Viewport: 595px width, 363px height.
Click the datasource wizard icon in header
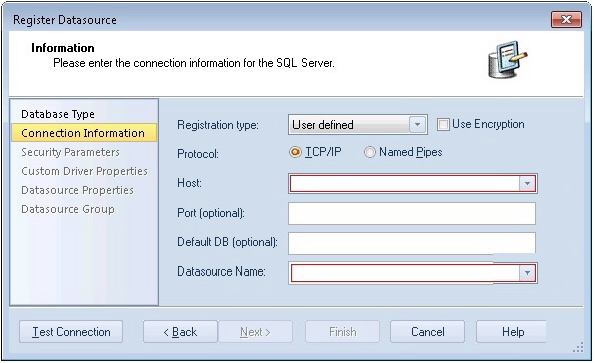pos(507,60)
